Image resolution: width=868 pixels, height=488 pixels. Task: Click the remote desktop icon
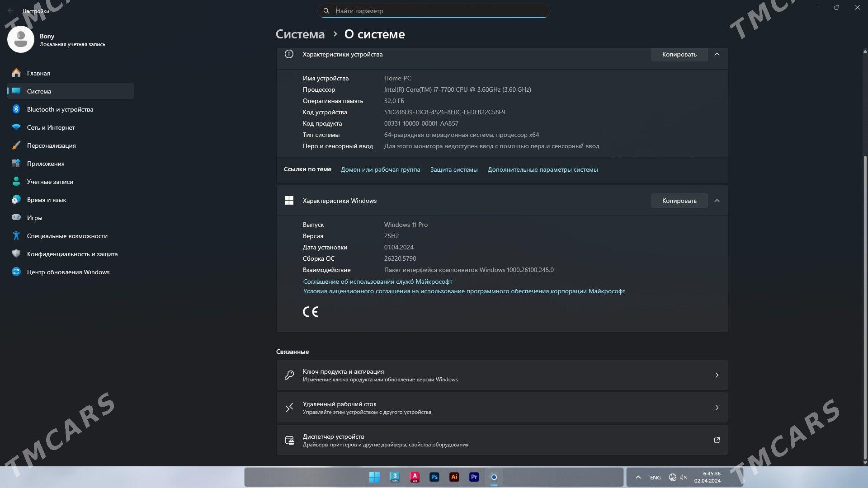click(x=289, y=408)
